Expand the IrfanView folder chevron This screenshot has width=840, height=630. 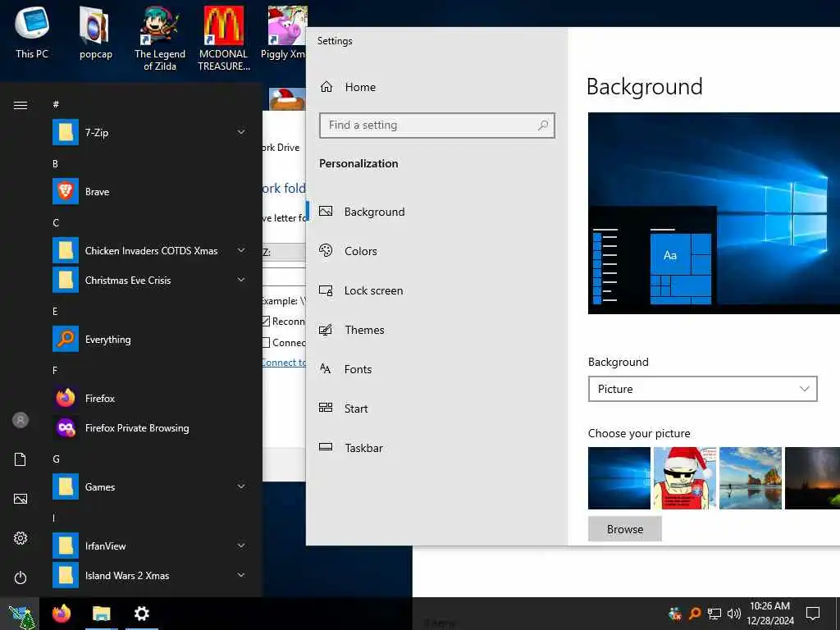pos(241,546)
